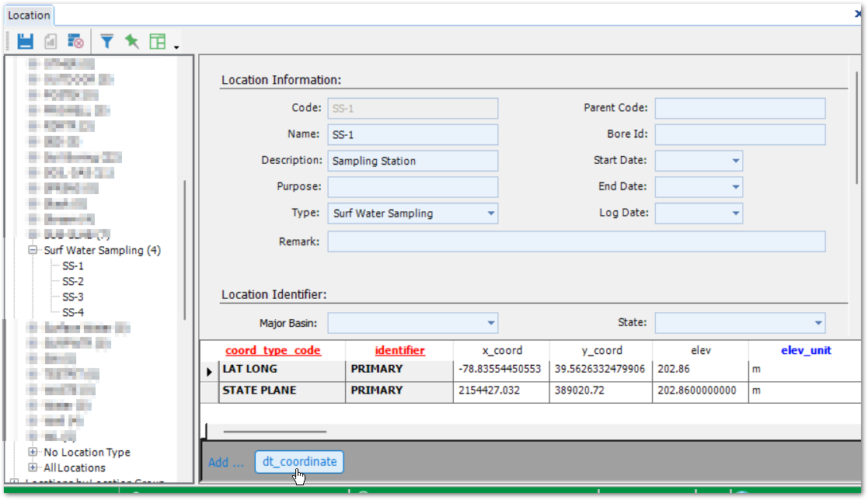Collapse the Surf Water Sampling tree node
This screenshot has width=868, height=500.
pos(33,251)
